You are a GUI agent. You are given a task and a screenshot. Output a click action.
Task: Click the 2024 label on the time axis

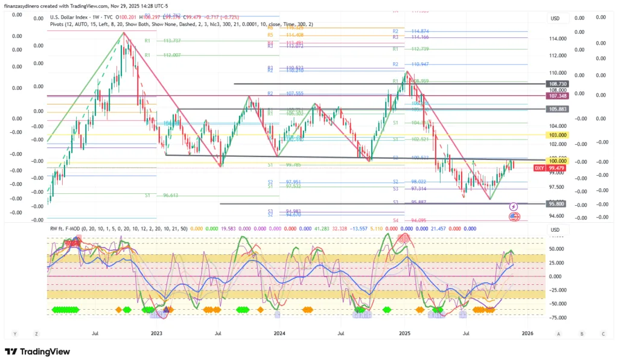[x=279, y=333]
